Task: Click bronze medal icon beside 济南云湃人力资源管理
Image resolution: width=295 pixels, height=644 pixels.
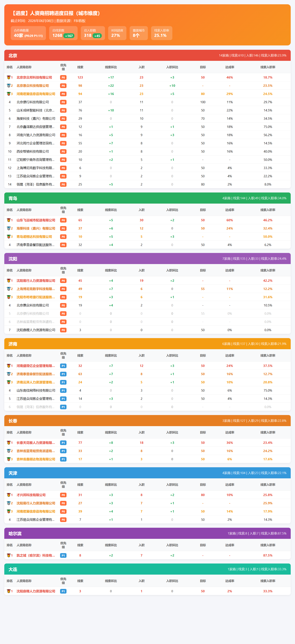Action: (9, 382)
